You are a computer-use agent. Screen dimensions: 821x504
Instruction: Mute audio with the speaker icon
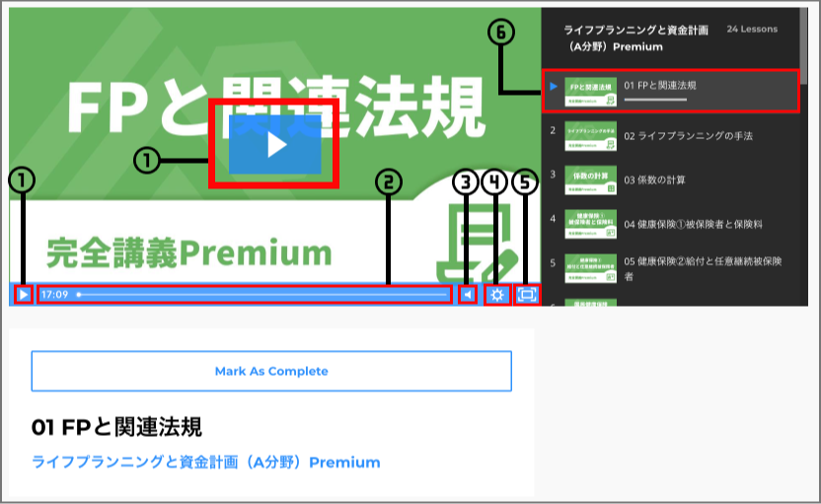click(x=468, y=295)
